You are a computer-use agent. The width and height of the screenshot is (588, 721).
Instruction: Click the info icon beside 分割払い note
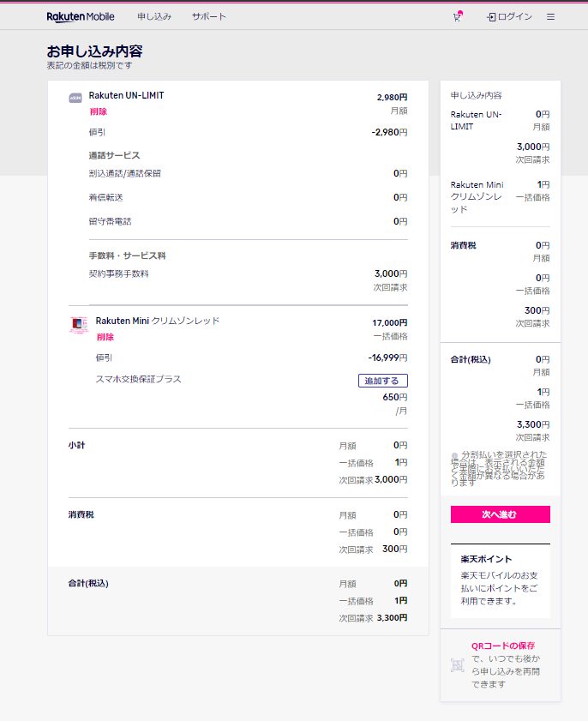point(454,455)
